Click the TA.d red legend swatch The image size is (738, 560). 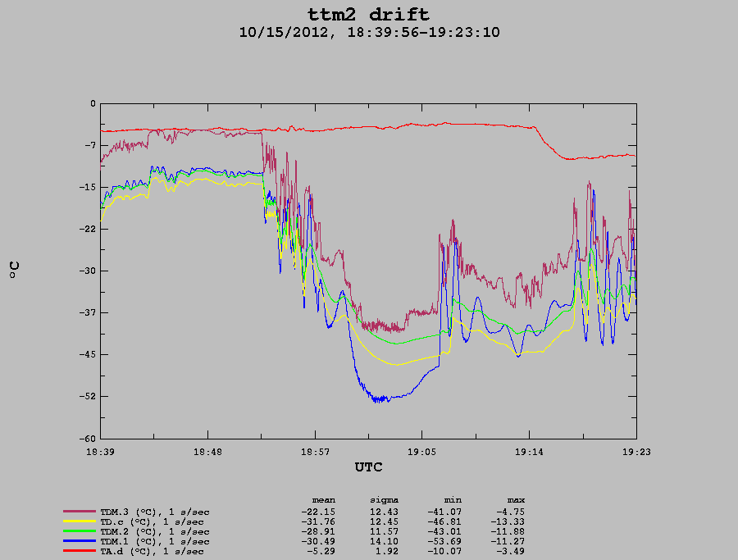(x=80, y=551)
